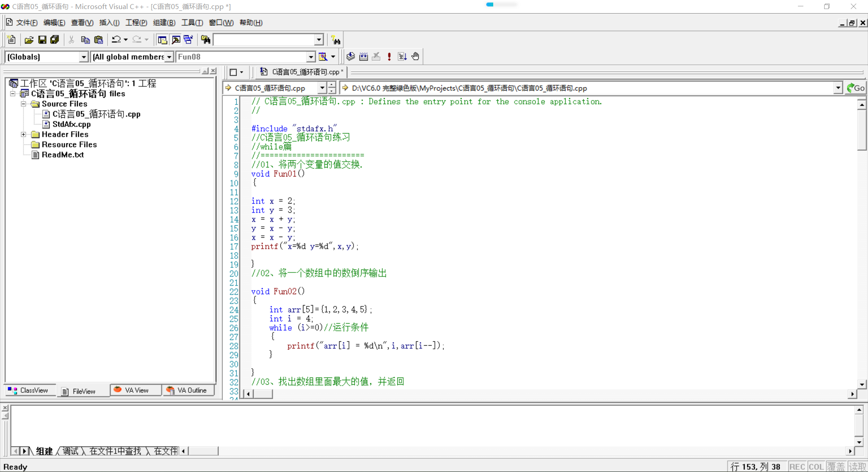Click the Undo arrow icon
This screenshot has width=868, height=472.
pos(116,40)
